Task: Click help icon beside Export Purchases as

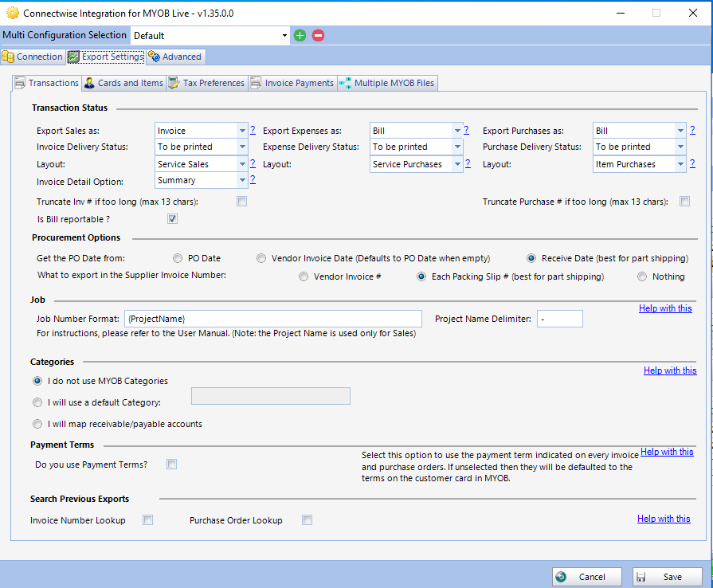Action: click(692, 130)
